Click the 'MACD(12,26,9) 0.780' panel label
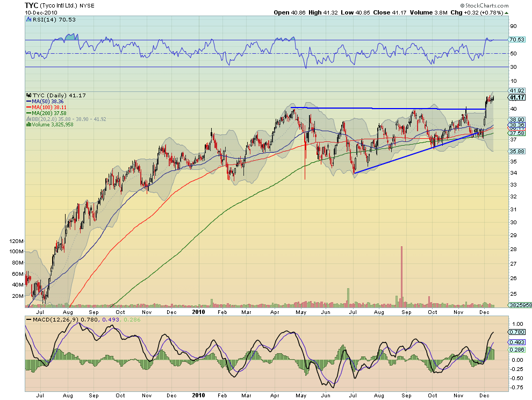Screen dimensions: 532x400 pos(66,319)
